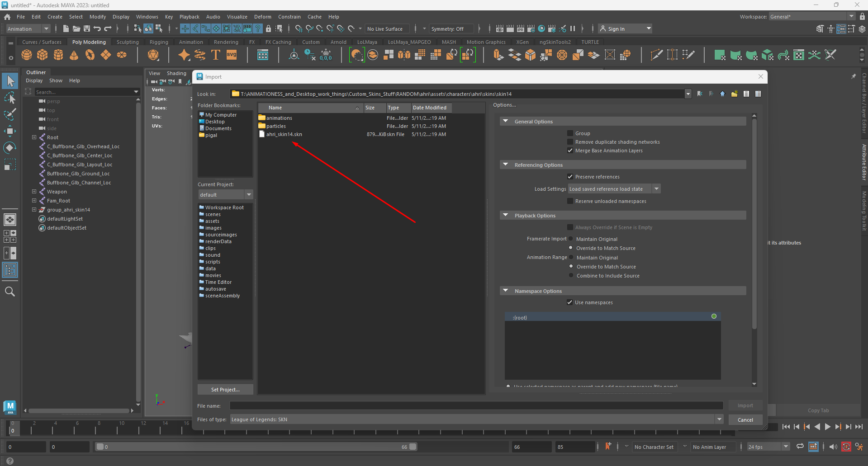Uncheck Merge Base Animation Layers

tap(570, 151)
